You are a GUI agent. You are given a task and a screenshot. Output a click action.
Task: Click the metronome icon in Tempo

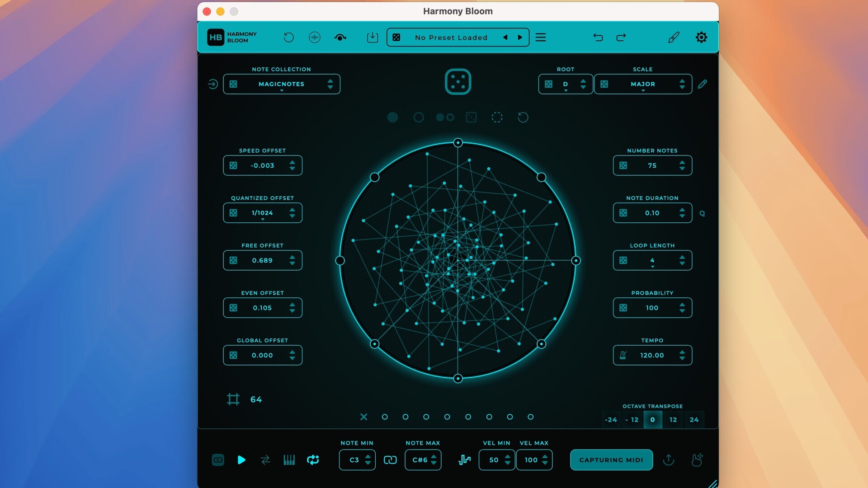coord(623,355)
